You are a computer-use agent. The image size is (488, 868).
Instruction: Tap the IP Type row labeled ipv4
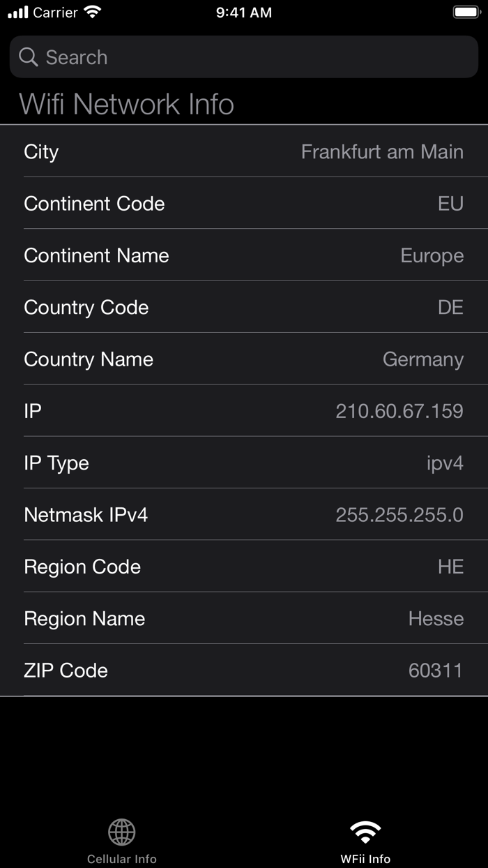[244, 463]
